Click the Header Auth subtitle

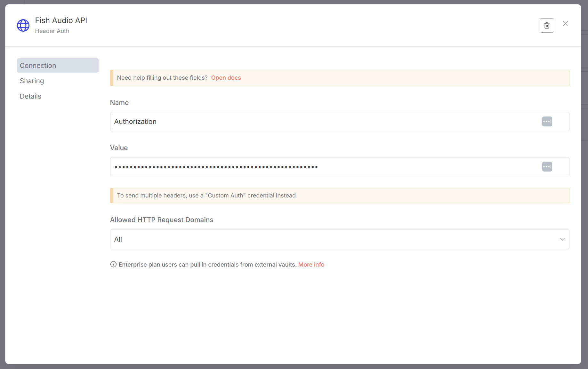(52, 31)
